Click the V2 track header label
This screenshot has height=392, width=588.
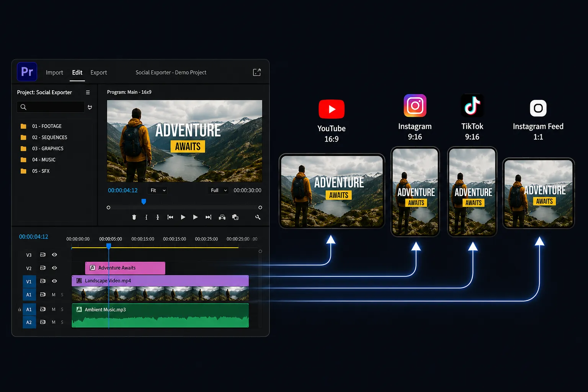[x=29, y=268]
